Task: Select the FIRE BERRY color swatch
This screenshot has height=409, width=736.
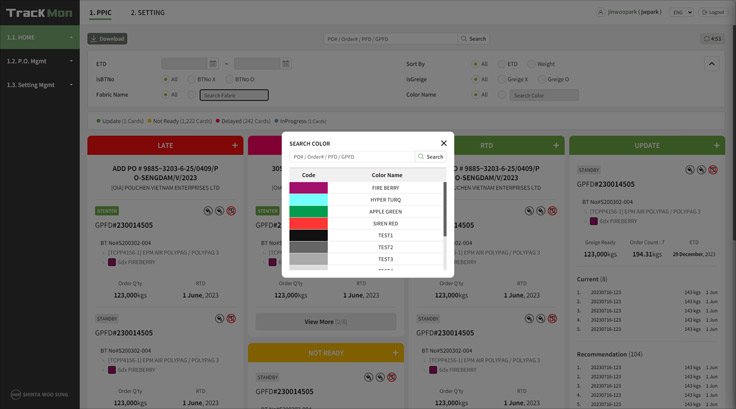Action: click(x=308, y=188)
